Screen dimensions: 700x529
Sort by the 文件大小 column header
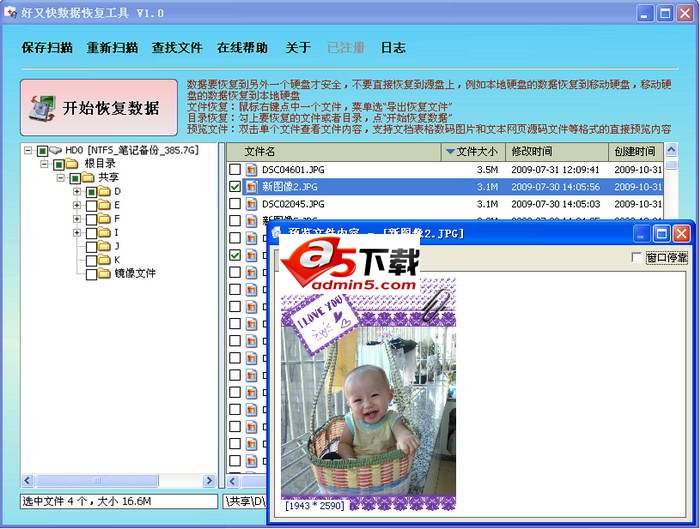coord(473,152)
